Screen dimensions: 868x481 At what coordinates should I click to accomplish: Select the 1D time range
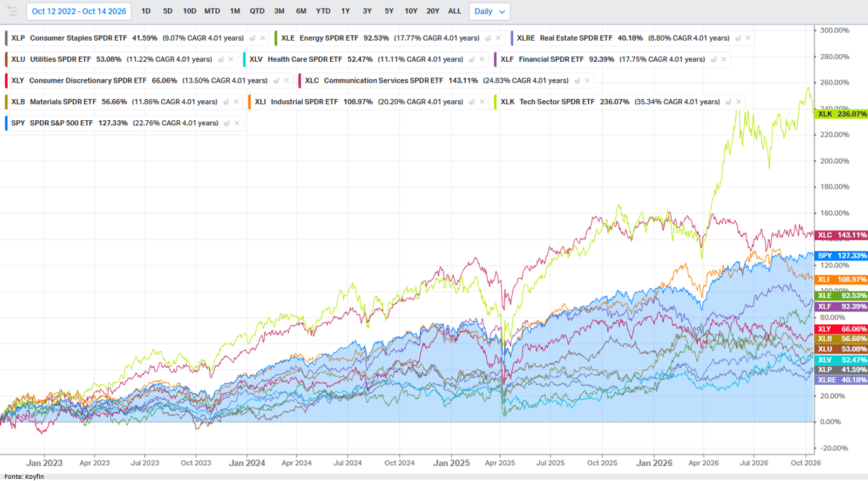pos(146,11)
